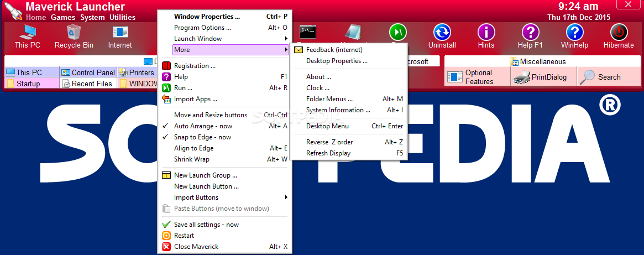This screenshot has height=255, width=644.
Task: Click the Search magnifier button
Action: (x=609, y=77)
